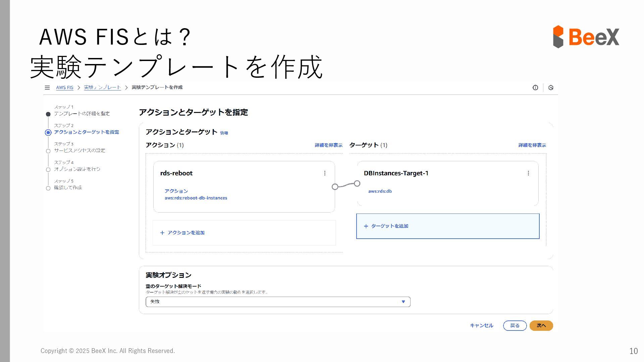Click the DBInstances-Target-1 card title
This screenshot has width=644, height=362.
[x=396, y=173]
